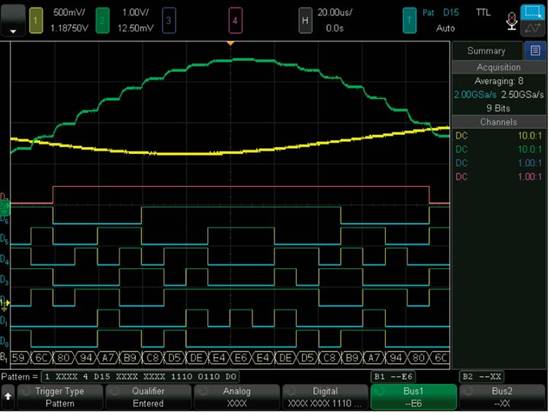Select the Bus2 --XX softkey
549x413 pixels.
pyautogui.click(x=502, y=397)
